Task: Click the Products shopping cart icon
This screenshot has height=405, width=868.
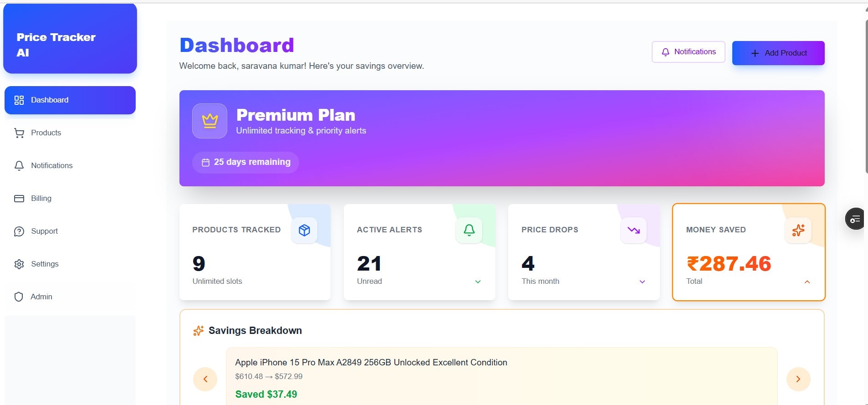Action: tap(19, 133)
